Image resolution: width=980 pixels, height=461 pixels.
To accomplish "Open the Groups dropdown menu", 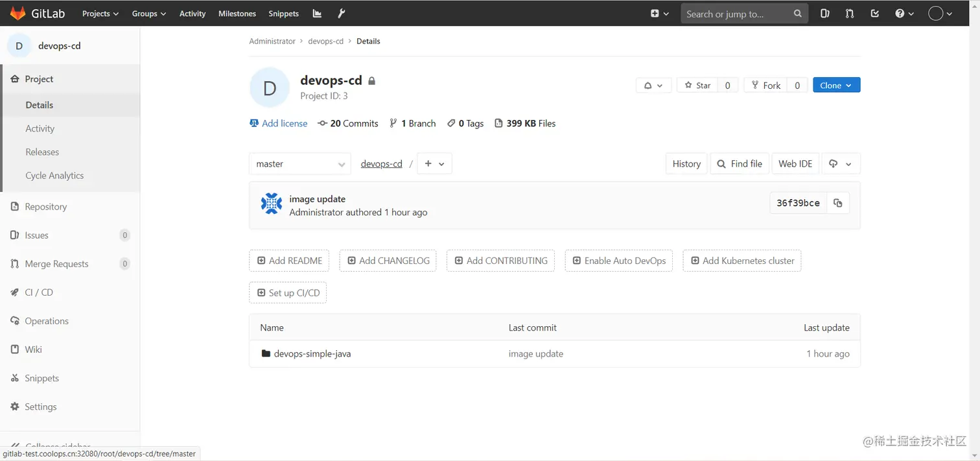I will tap(149, 14).
